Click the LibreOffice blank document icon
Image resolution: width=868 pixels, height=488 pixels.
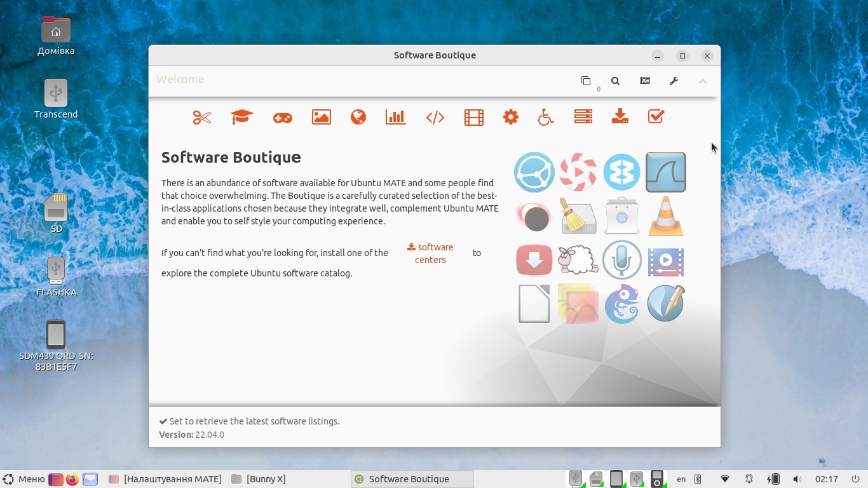point(534,303)
